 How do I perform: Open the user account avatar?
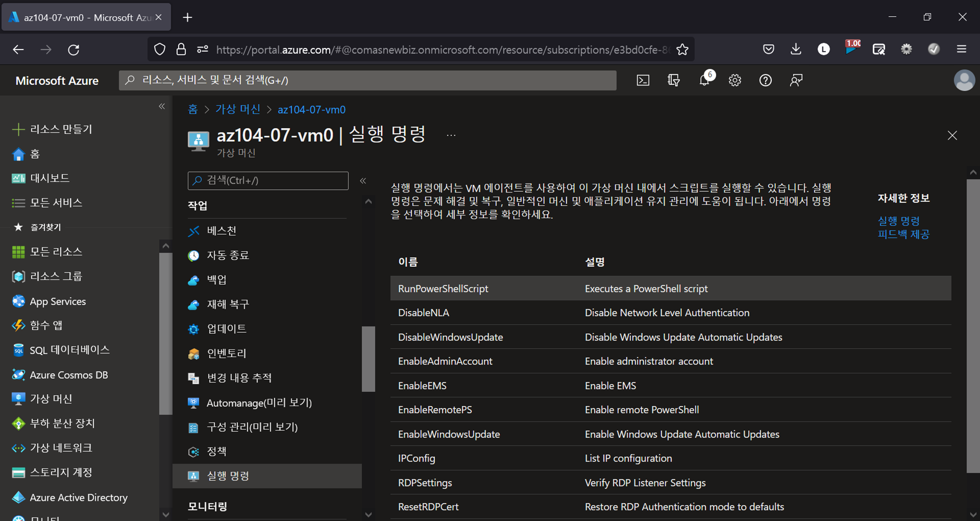964,80
